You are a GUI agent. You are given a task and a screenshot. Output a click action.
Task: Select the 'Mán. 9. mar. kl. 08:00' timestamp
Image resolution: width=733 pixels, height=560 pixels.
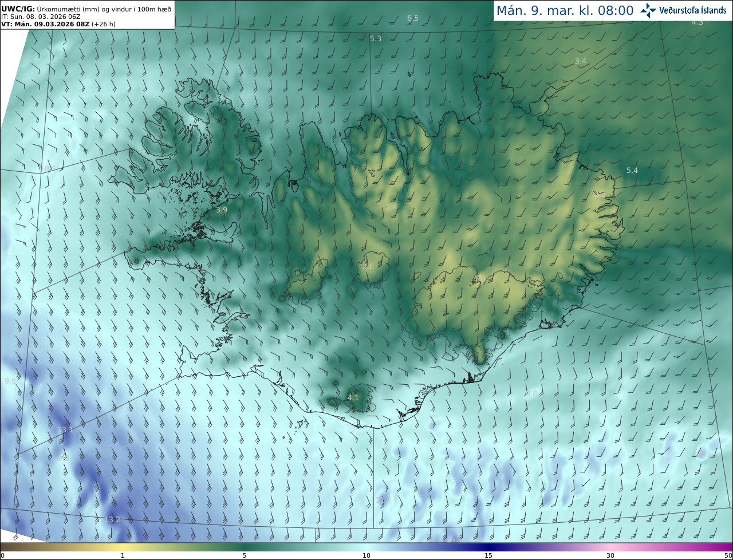[x=565, y=10]
